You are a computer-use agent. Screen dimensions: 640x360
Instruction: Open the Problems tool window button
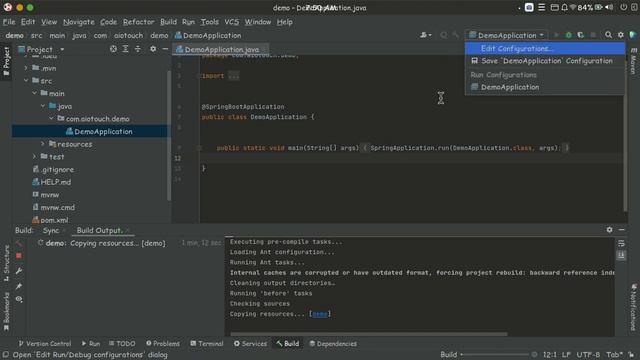click(x=162, y=344)
